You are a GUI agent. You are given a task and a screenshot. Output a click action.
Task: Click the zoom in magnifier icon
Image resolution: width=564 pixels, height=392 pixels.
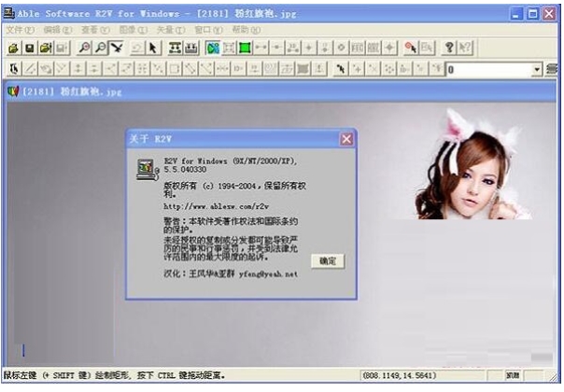(x=85, y=48)
